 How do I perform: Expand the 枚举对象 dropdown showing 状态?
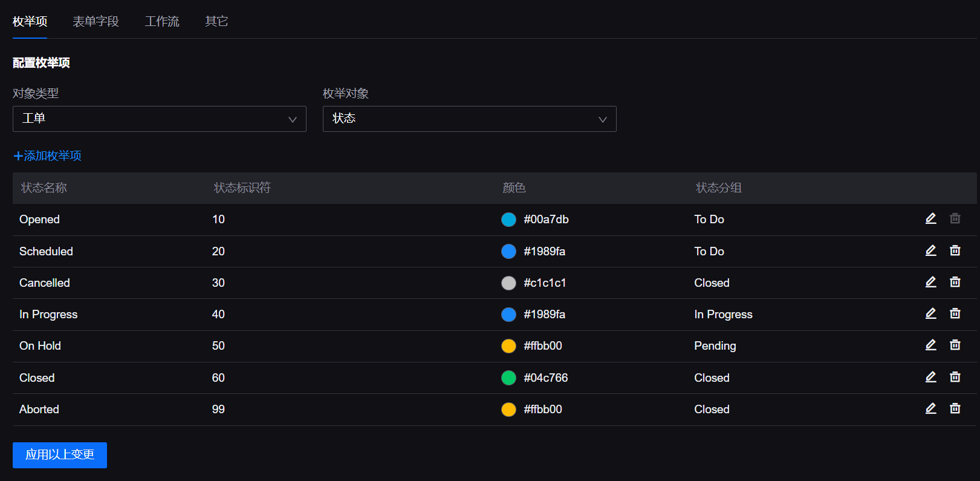469,119
